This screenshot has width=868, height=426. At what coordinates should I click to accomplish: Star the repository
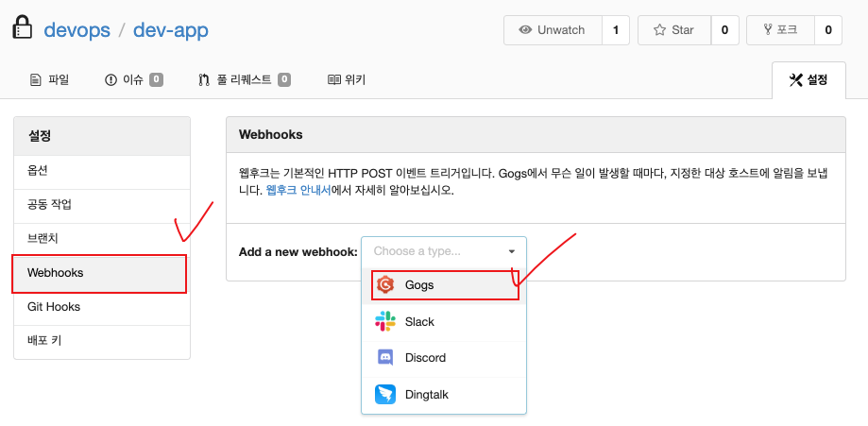(x=674, y=30)
